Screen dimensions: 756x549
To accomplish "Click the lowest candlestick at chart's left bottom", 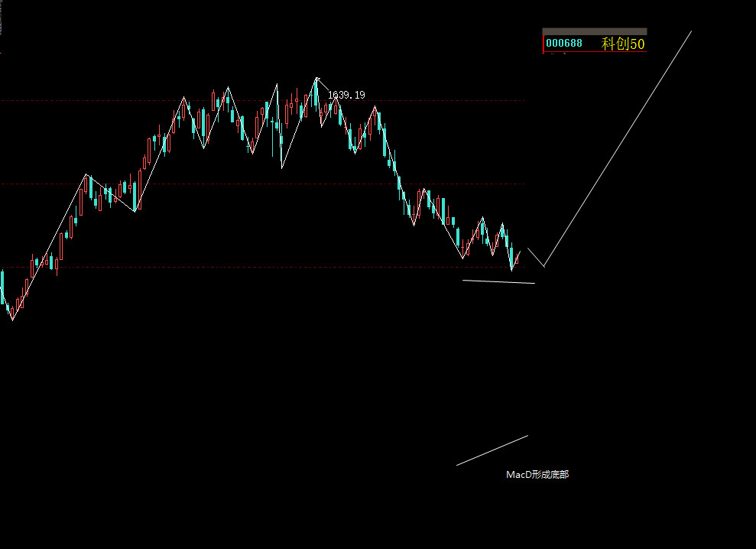I will click(x=12, y=312).
